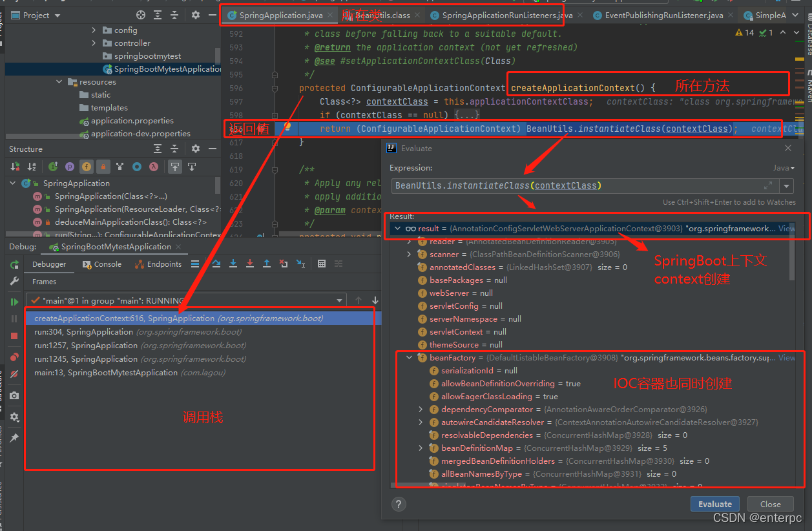This screenshot has width=812, height=531.
Task: Toggle Sort Alphabetically in Structure toolbar
Action: click(32, 167)
